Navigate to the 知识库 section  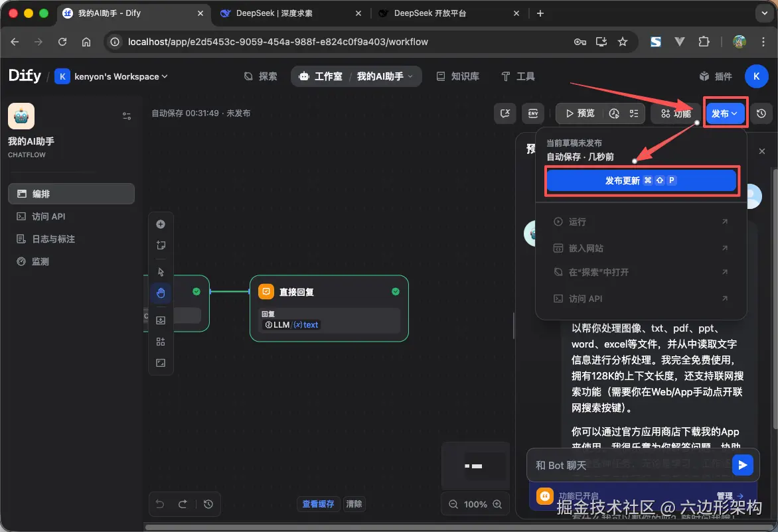coord(458,76)
